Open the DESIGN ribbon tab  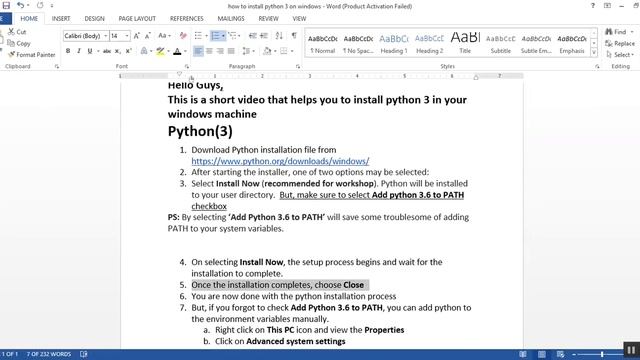[x=94, y=19]
